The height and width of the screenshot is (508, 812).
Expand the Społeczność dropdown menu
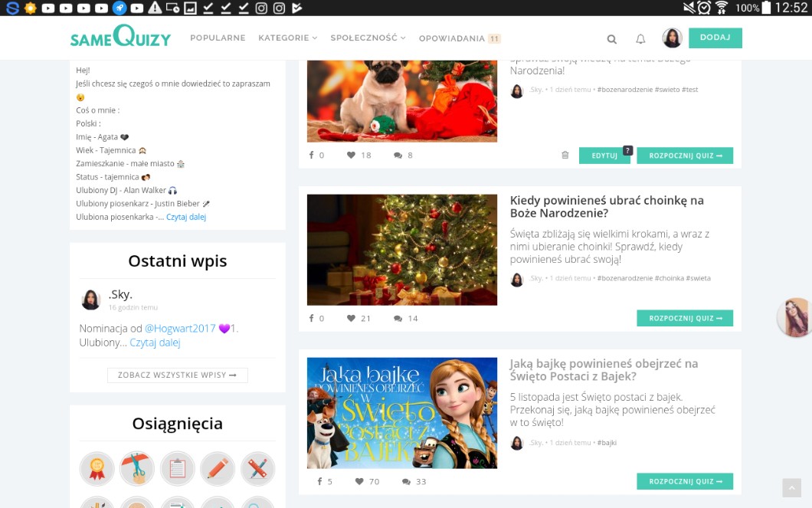point(368,38)
